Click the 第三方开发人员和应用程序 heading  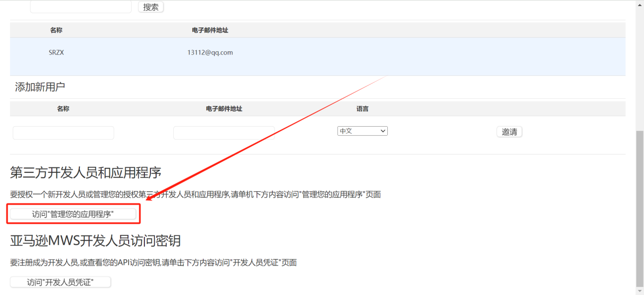click(85, 172)
